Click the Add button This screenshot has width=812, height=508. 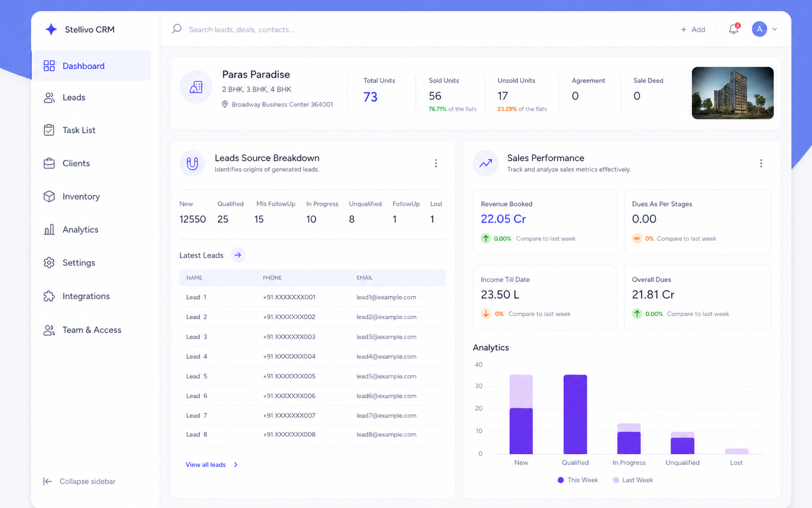693,30
